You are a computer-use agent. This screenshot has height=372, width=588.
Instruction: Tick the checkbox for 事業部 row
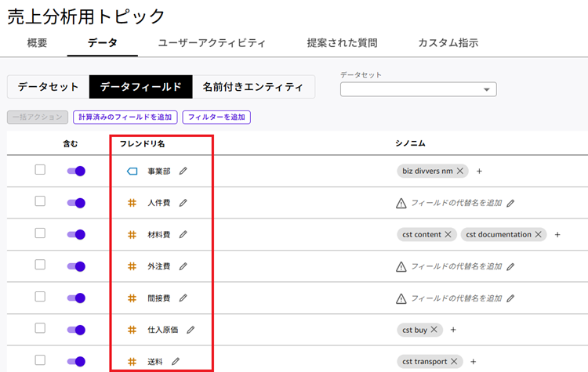40,170
